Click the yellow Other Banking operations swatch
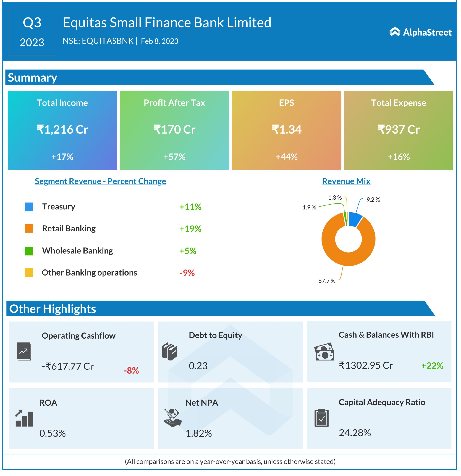The height and width of the screenshot is (476, 461). (x=29, y=272)
